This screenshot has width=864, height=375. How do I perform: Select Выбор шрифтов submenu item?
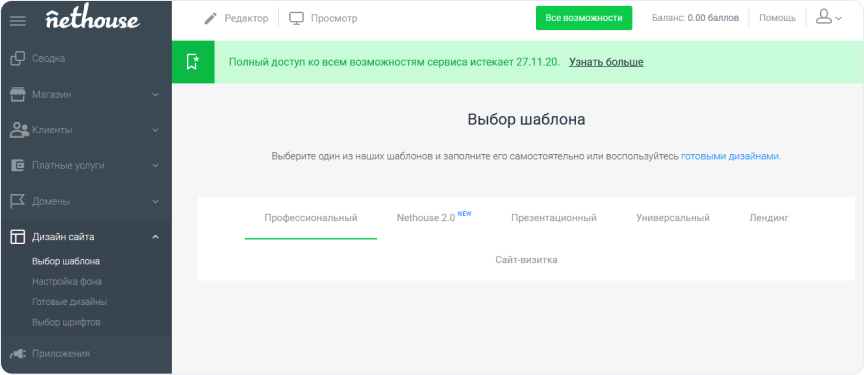(66, 322)
